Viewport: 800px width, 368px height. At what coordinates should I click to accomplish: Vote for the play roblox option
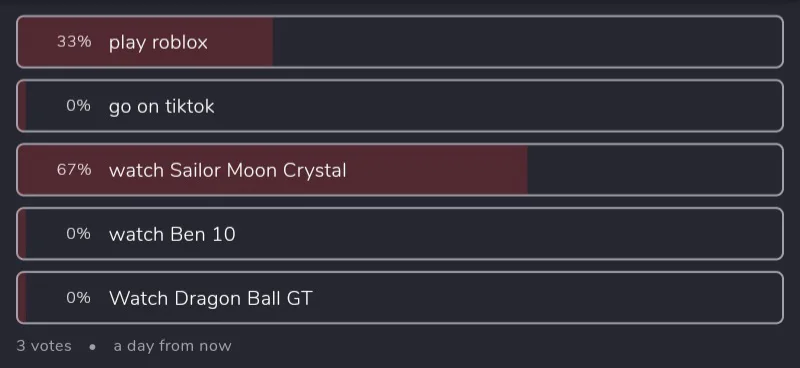pos(400,42)
